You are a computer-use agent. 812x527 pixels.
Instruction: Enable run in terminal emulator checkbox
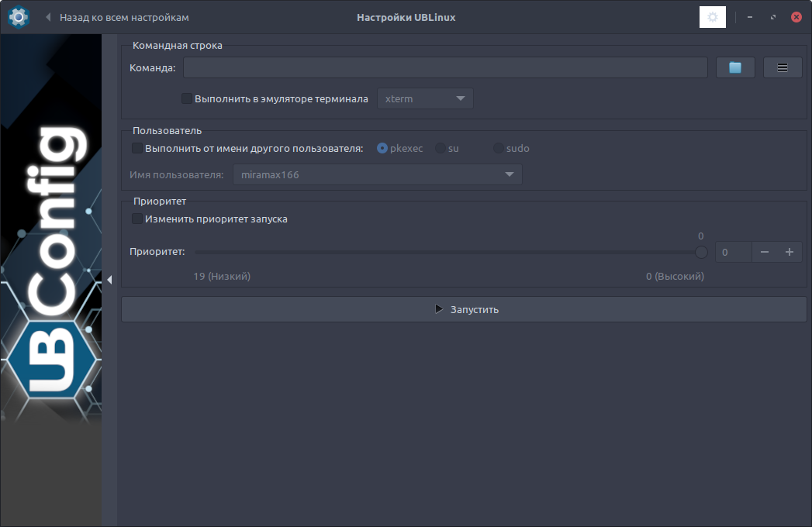(x=187, y=98)
